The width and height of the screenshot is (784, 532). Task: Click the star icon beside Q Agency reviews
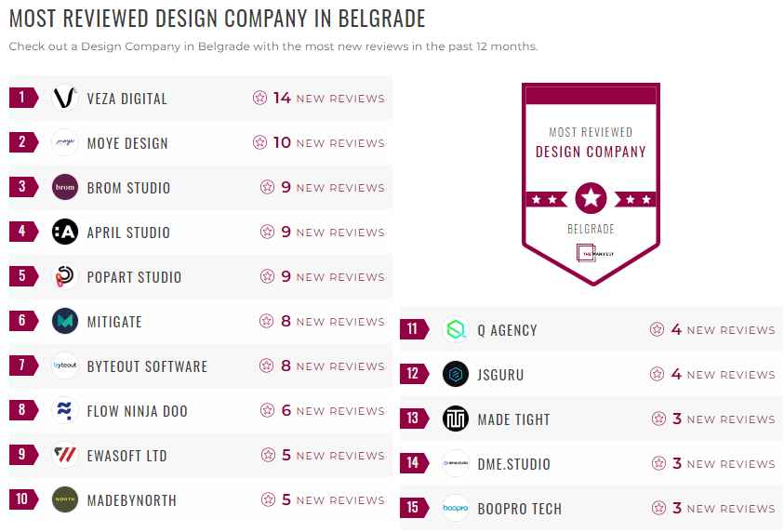(x=658, y=330)
